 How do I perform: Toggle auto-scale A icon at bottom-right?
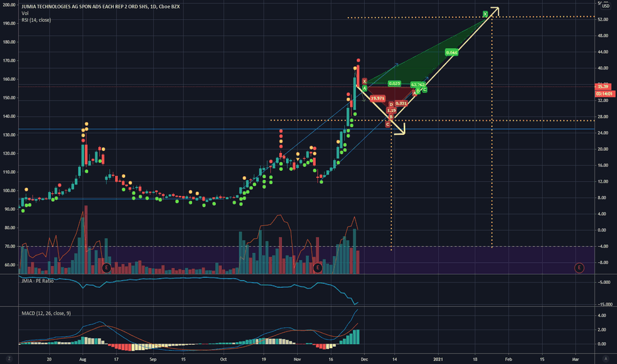pos(606,359)
